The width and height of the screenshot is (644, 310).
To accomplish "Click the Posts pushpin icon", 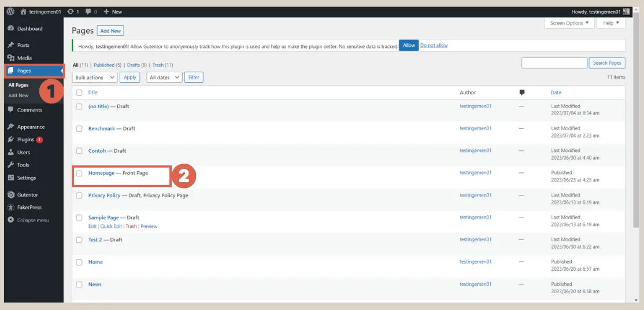I will click(x=11, y=45).
